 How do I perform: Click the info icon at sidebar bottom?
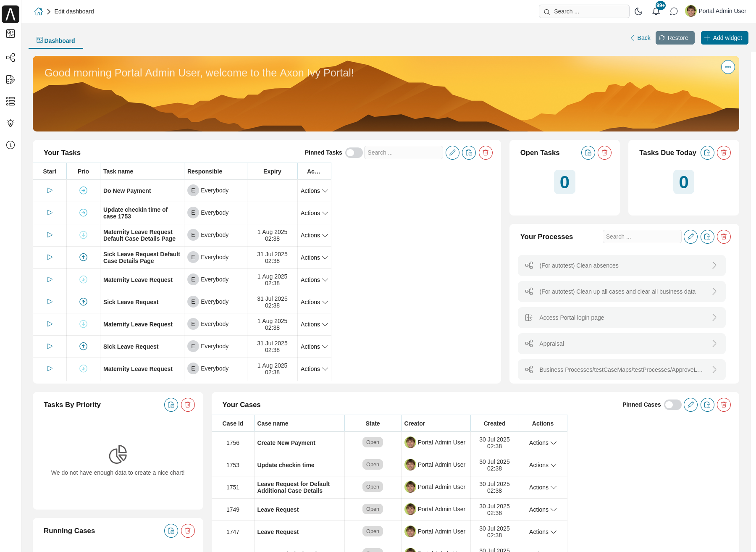coord(10,145)
